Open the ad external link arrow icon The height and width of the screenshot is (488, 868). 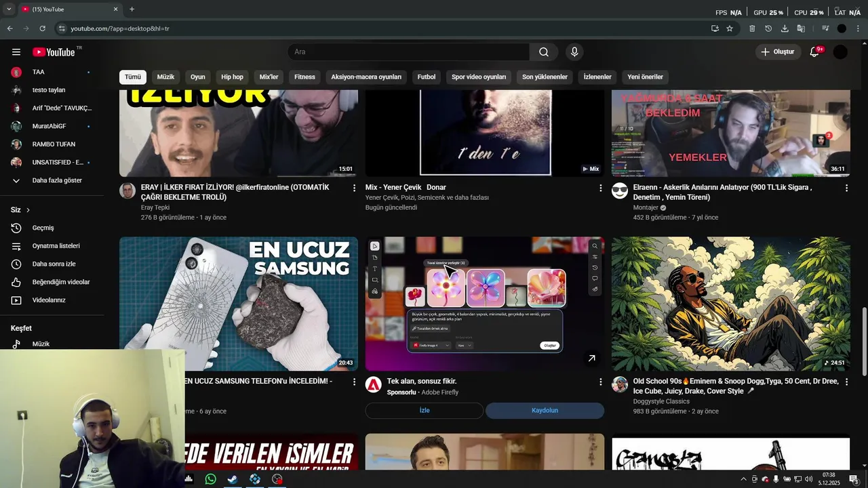(591, 359)
